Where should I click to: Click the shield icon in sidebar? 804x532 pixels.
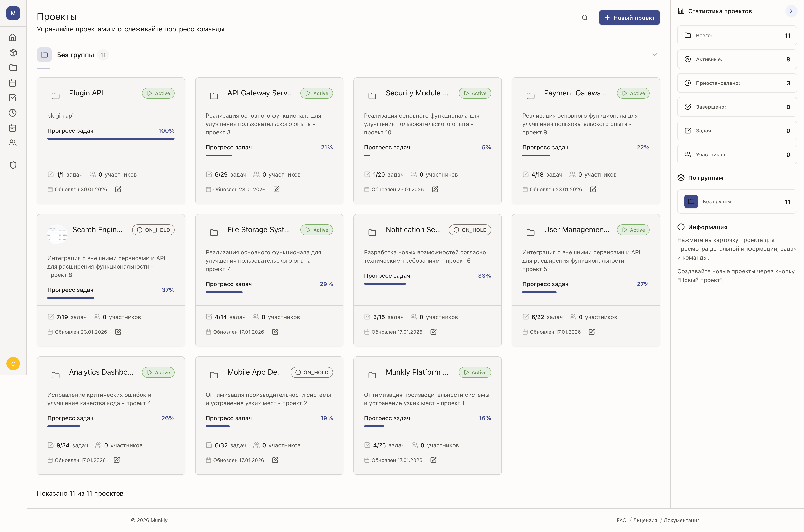coord(13,165)
